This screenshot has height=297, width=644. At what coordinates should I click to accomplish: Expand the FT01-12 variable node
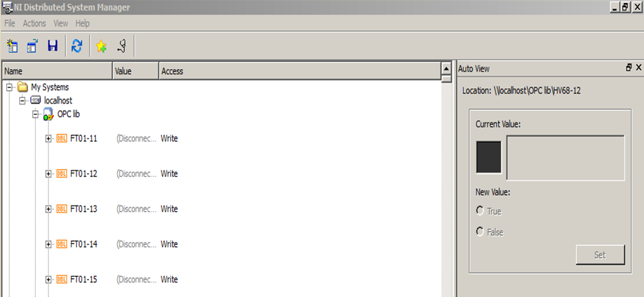pyautogui.click(x=48, y=174)
